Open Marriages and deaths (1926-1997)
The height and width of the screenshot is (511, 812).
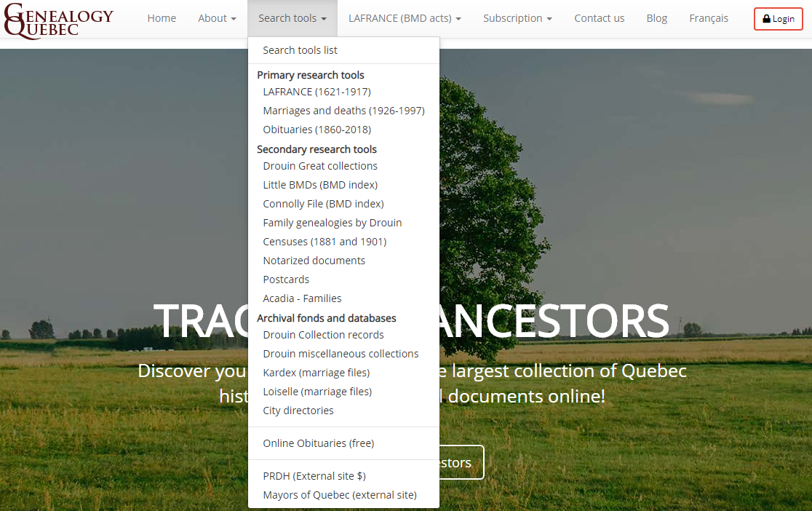[x=344, y=111]
